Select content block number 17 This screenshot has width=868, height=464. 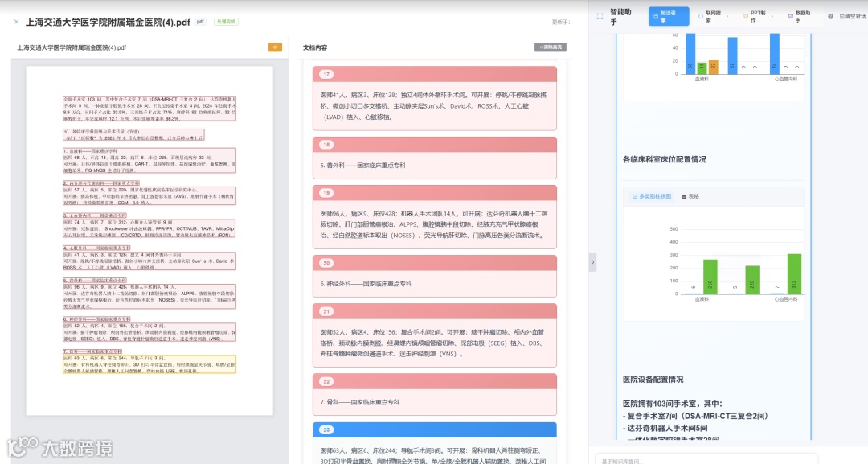point(435,99)
